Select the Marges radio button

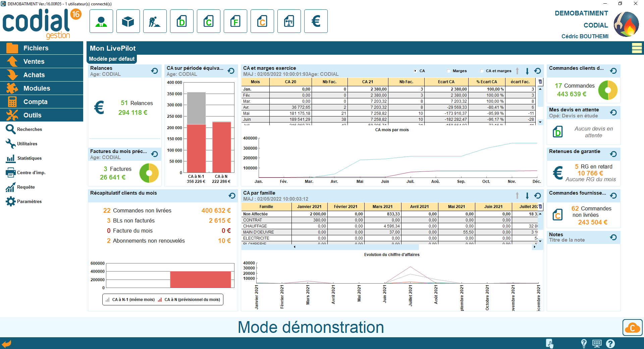pyautogui.click(x=448, y=71)
